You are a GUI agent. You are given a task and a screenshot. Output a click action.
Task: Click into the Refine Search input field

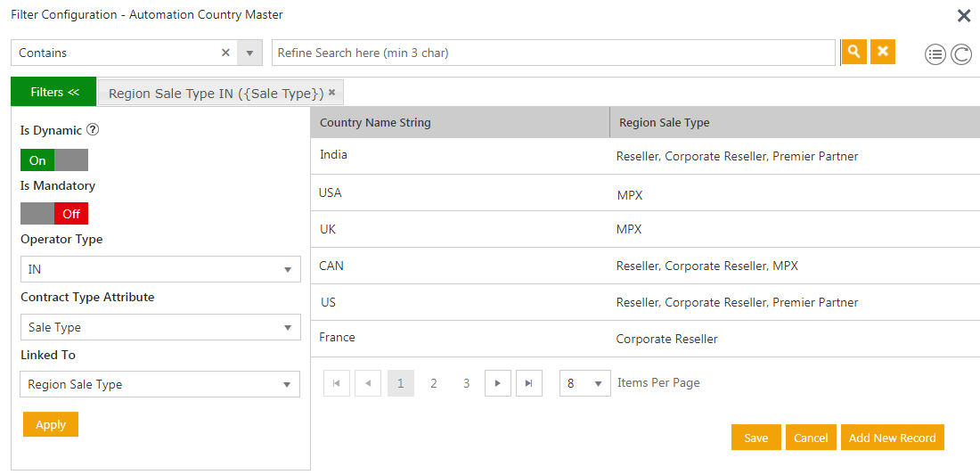pyautogui.click(x=554, y=53)
